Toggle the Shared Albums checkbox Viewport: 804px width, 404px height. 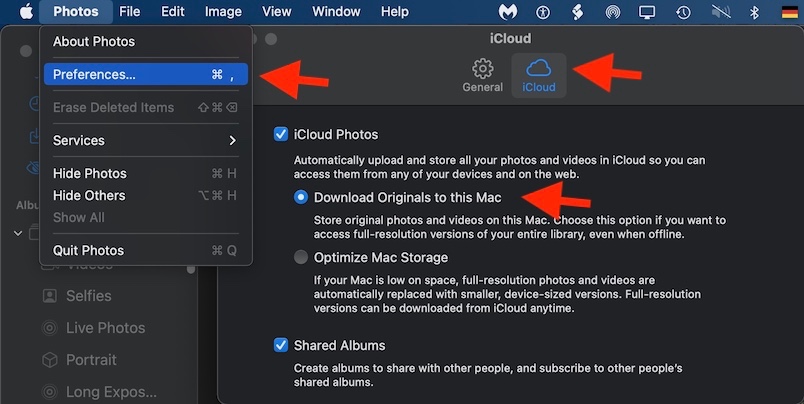[280, 345]
